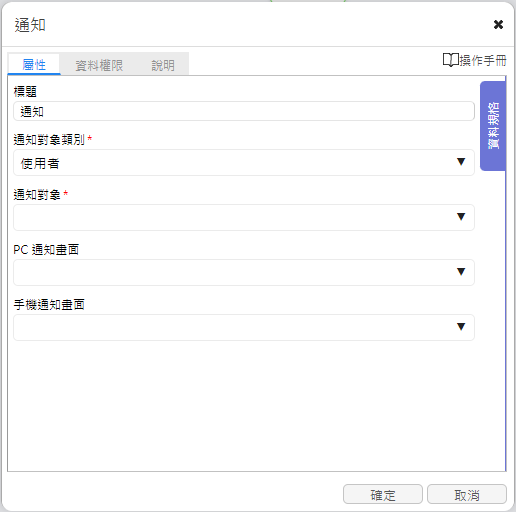Click the 操作手冊 manual link text
The width and height of the screenshot is (516, 512).
point(483,60)
